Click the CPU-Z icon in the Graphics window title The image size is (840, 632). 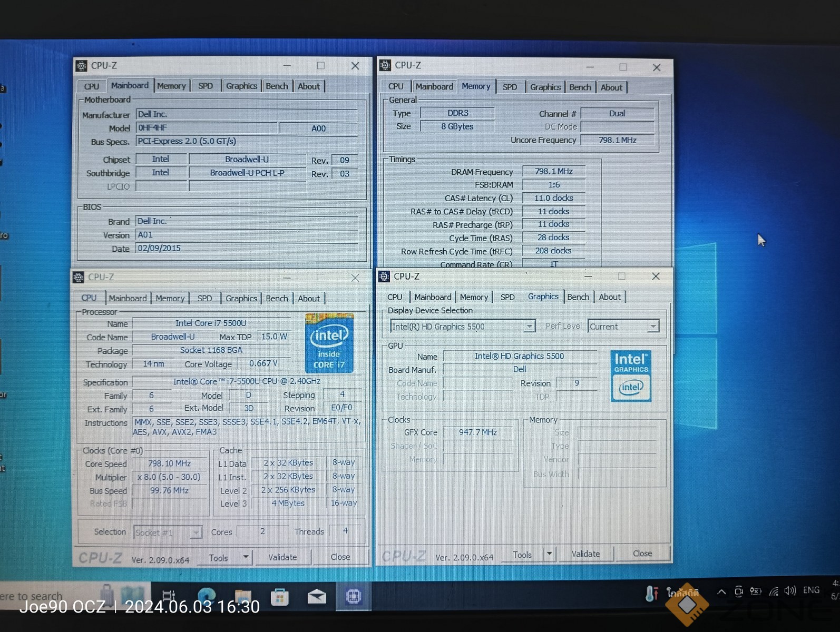[x=384, y=276]
